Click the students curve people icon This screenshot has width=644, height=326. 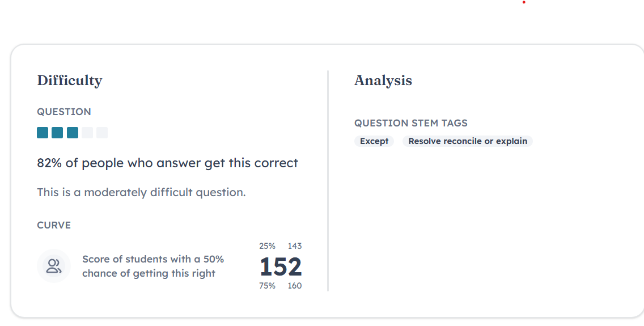[x=54, y=266]
